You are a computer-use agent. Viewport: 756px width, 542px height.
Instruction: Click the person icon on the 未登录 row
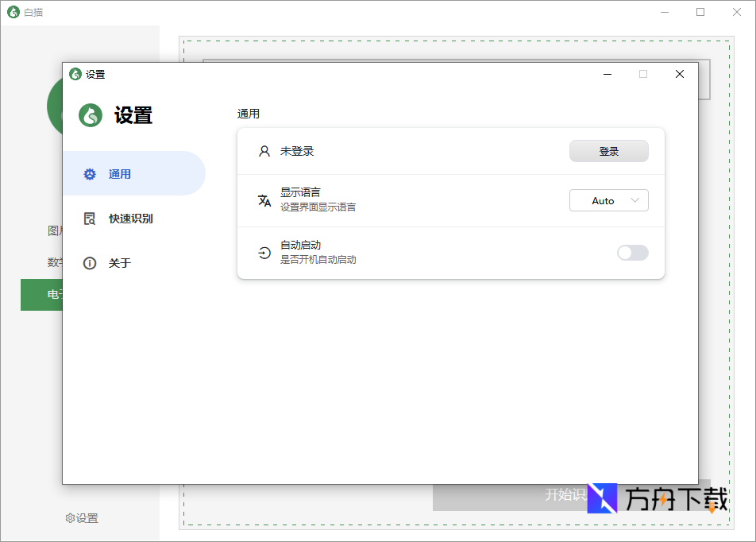pos(264,151)
